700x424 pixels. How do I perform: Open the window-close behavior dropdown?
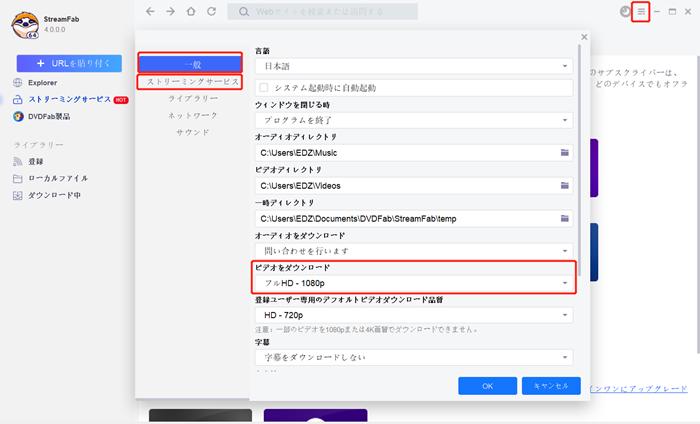(414, 120)
